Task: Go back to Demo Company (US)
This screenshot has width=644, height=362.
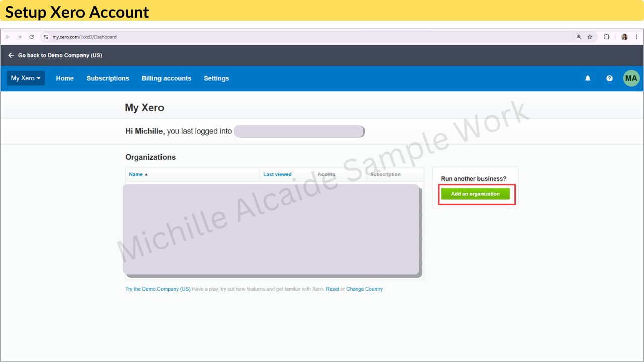Action: (55, 55)
